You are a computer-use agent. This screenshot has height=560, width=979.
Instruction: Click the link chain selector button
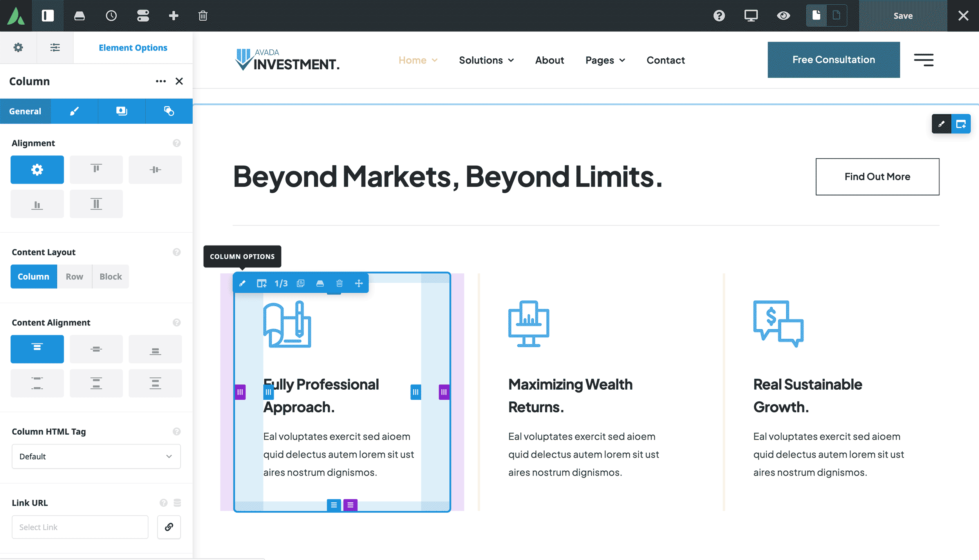[x=169, y=527]
